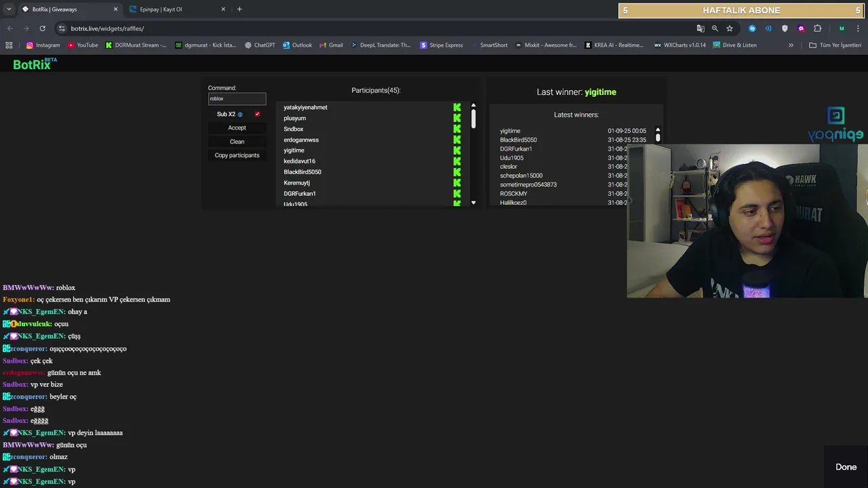Click the participants list scroll-down arrow

[x=473, y=203]
